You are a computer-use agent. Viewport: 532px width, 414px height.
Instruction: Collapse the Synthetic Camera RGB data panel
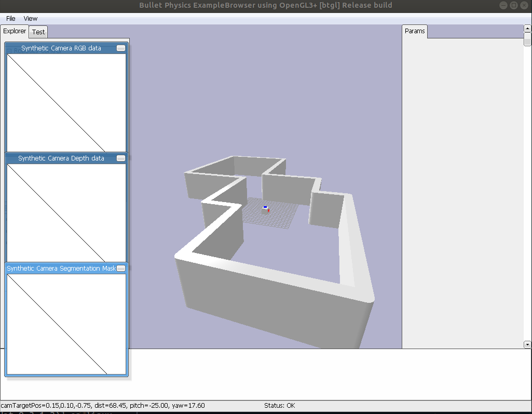pyautogui.click(x=120, y=48)
